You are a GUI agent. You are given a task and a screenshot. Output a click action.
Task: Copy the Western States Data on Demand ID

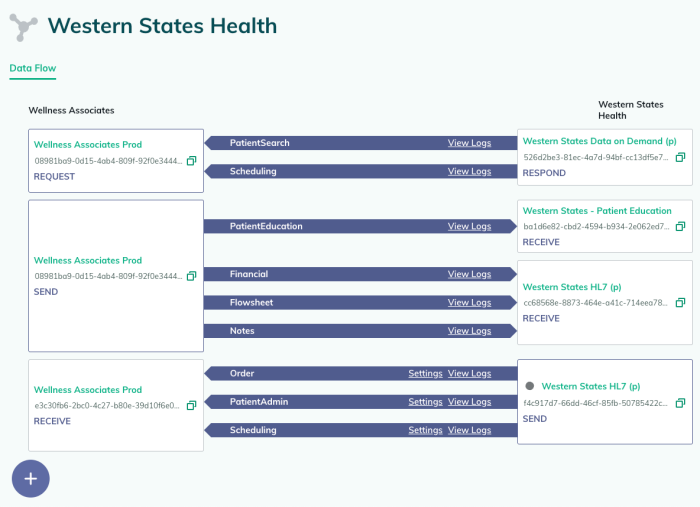(680, 157)
